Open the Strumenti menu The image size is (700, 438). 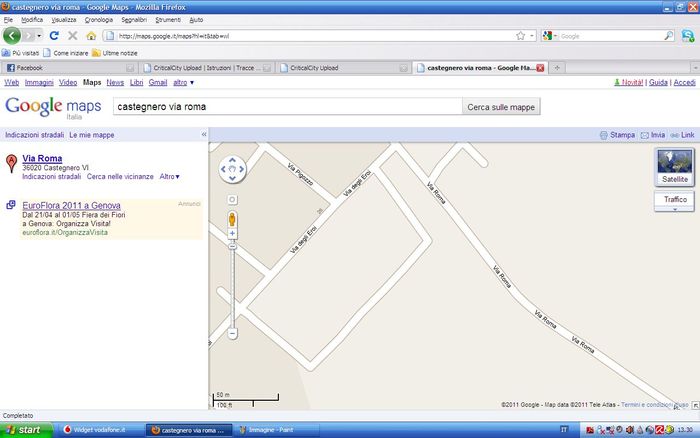coord(168,20)
